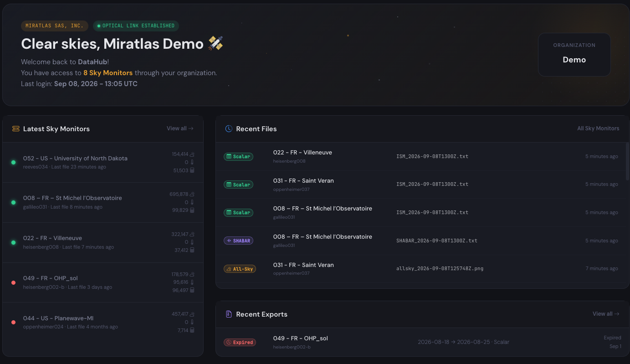Click the export range 2026-08-18 → 2026-08-25 · Scalar

[463, 342]
